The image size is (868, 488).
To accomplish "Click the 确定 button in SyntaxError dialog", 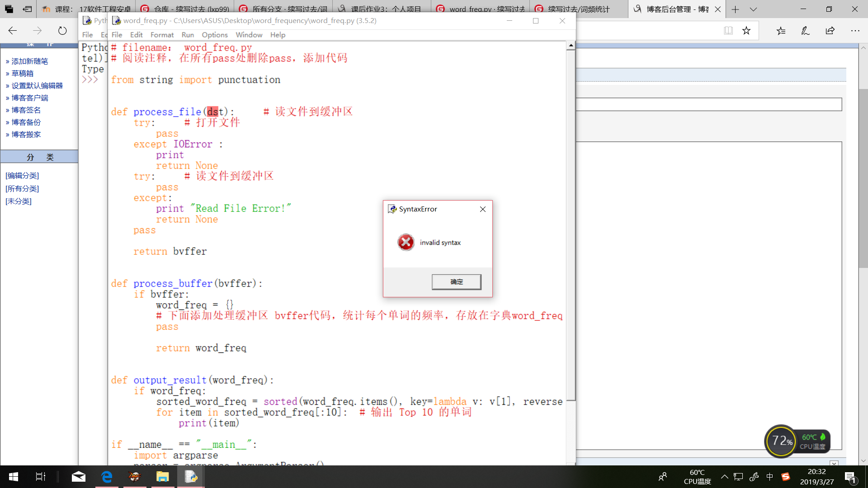I will tap(456, 282).
